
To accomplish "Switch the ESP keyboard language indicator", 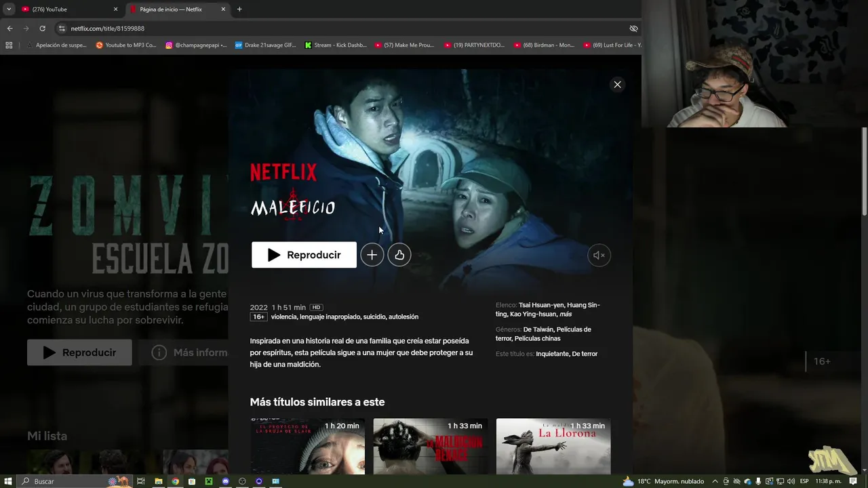I will 804,481.
